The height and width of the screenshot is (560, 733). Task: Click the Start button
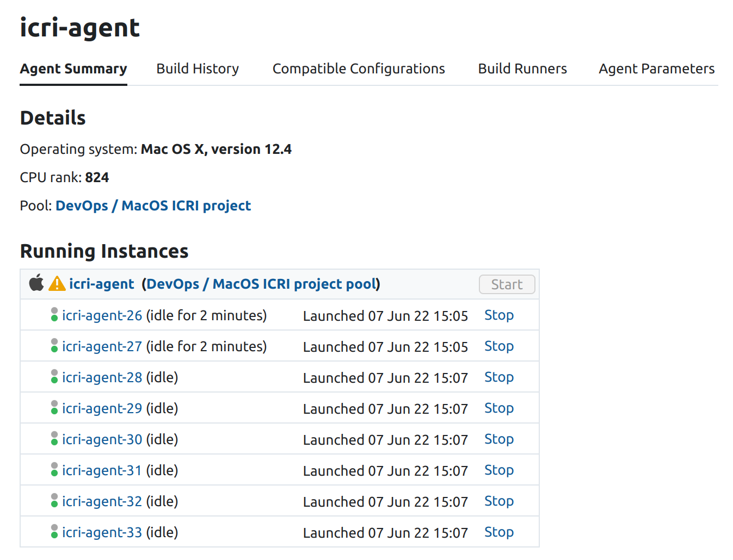(x=507, y=284)
